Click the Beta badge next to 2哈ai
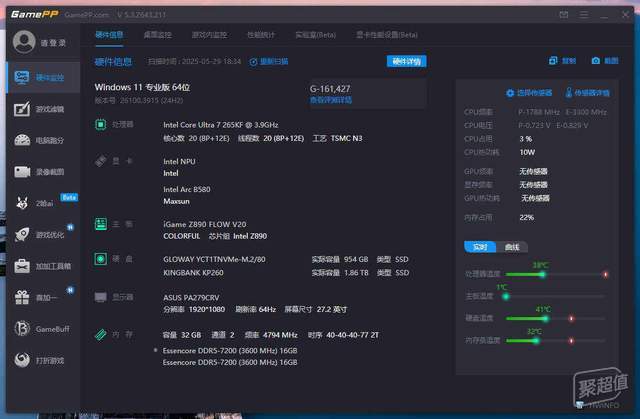Viewport: 640px width, 419px height. (x=69, y=197)
